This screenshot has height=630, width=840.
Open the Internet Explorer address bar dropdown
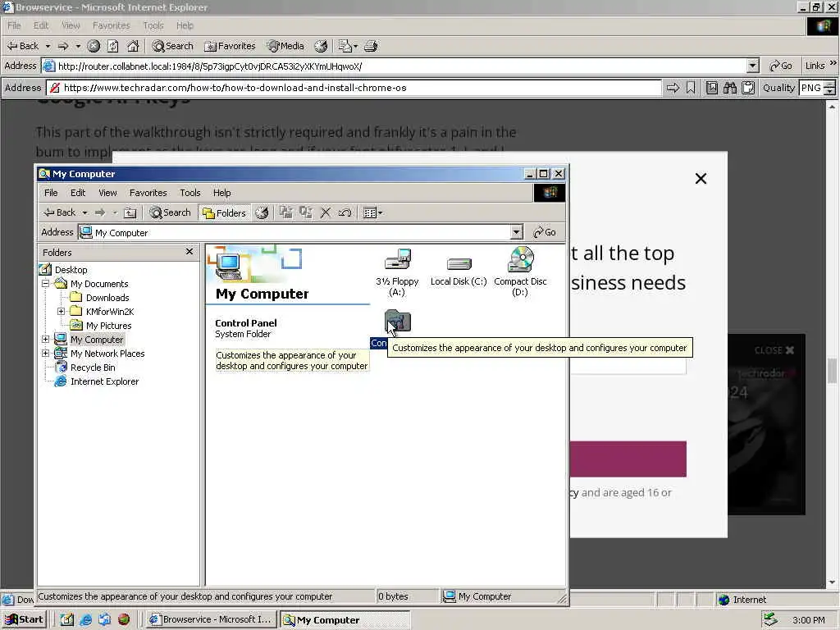click(x=753, y=66)
